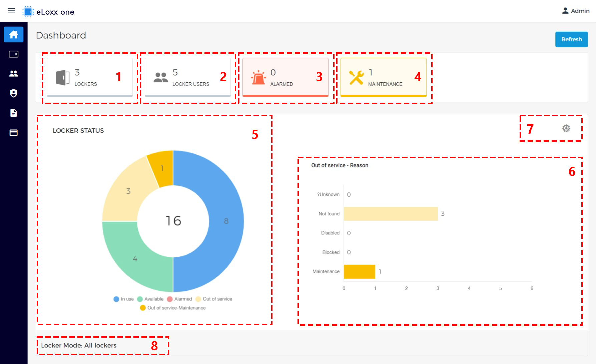Click the Out of service - Reason title
Viewport: 596px width, 364px height.
pos(340,165)
